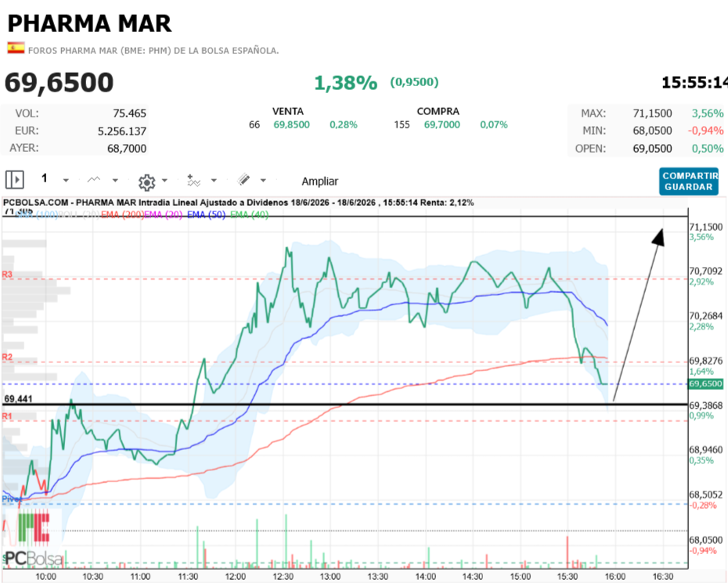Open the Foros Pharma Mar link
The image size is (728, 583).
[153, 51]
